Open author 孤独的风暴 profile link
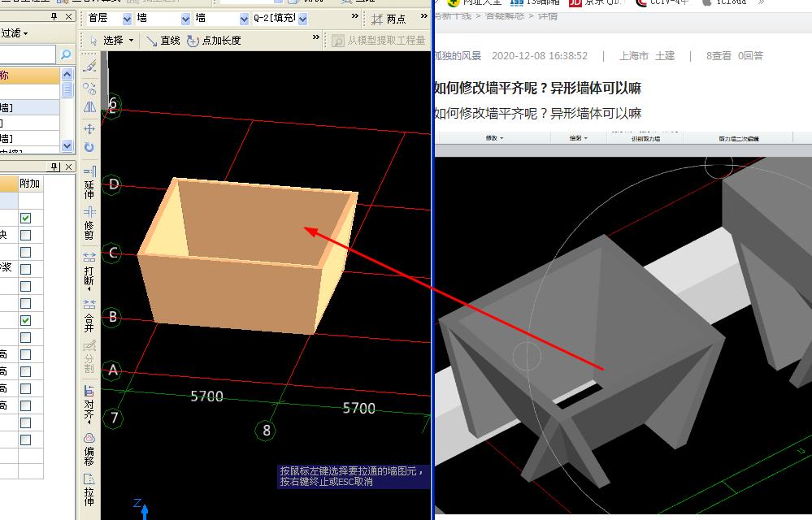The width and height of the screenshot is (812, 520). [x=458, y=56]
